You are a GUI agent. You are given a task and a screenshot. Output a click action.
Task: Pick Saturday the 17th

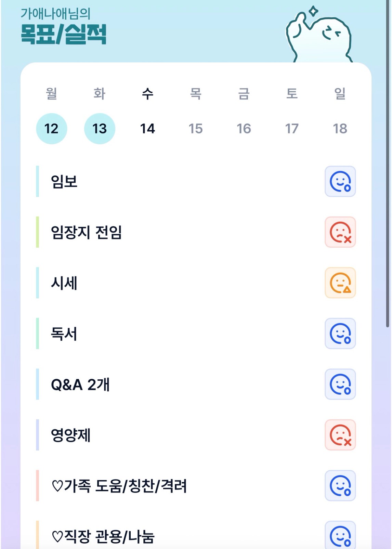(x=292, y=129)
